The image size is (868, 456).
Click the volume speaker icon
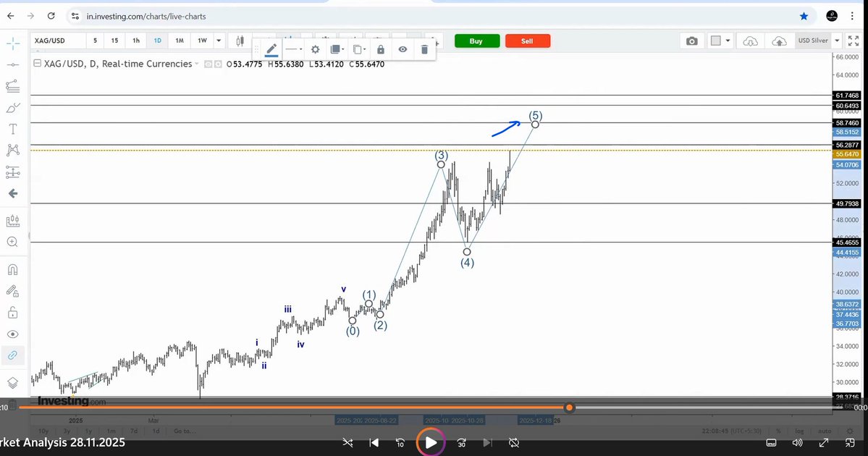(797, 442)
